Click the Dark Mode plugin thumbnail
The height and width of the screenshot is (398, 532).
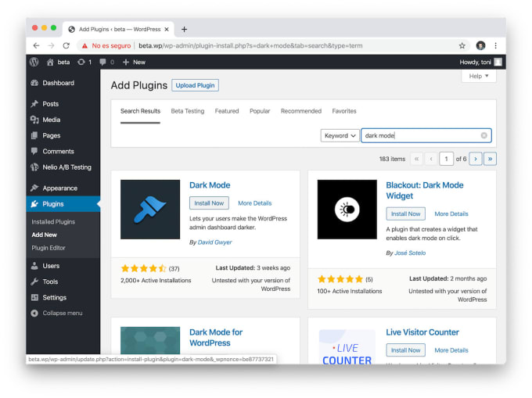click(x=150, y=209)
